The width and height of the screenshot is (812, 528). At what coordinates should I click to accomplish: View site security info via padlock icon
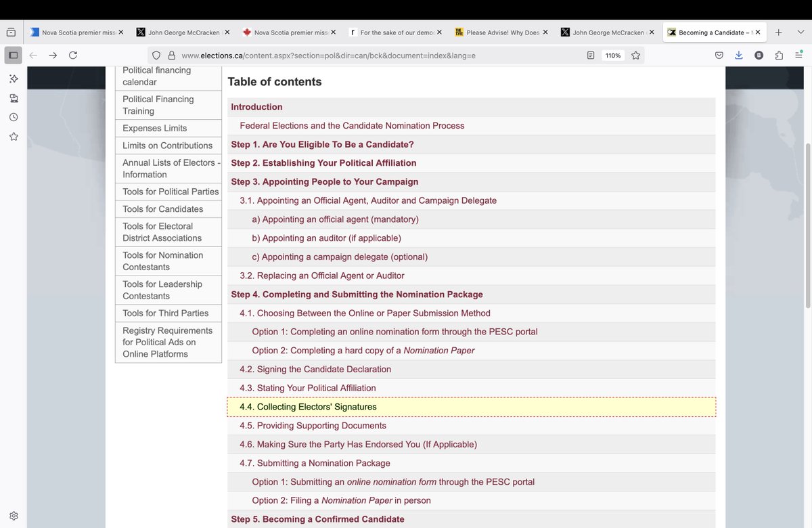point(171,56)
